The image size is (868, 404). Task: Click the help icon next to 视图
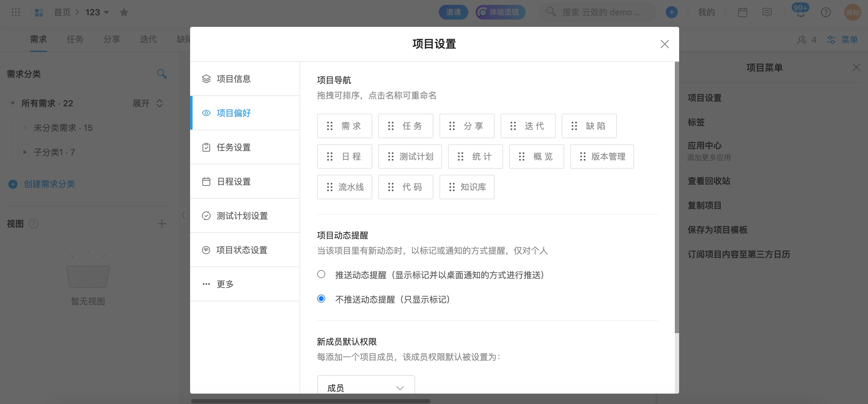[34, 224]
